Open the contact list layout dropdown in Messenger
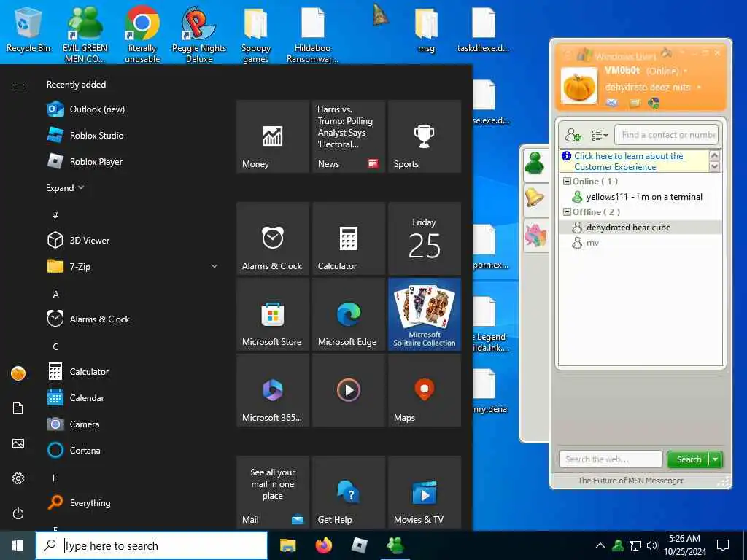 click(600, 135)
